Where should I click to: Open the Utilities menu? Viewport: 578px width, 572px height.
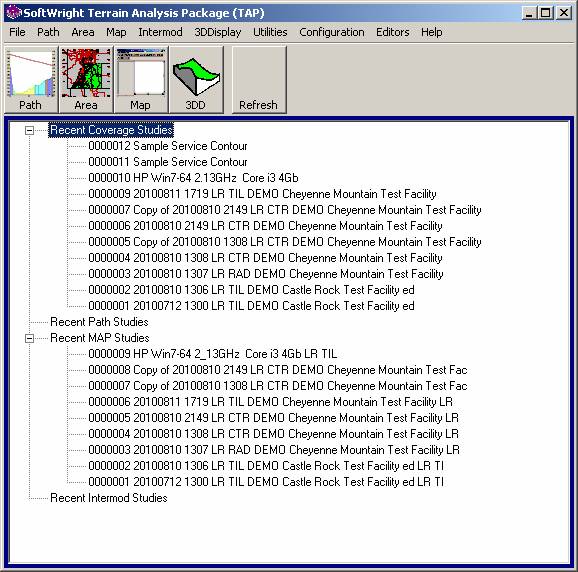point(270,32)
